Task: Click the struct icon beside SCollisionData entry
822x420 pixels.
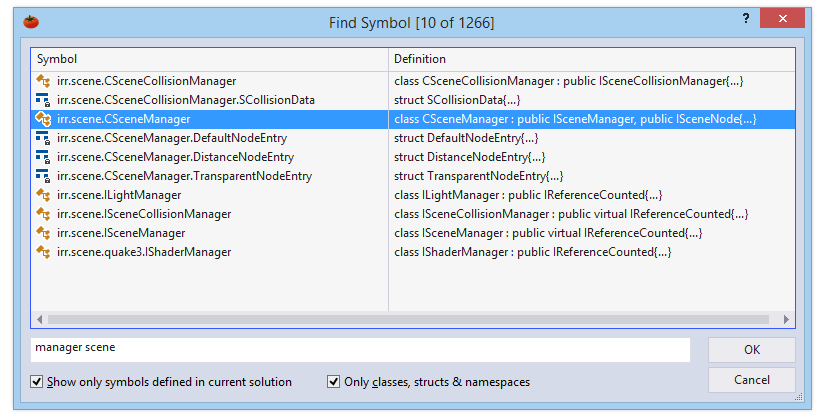Action: (43, 100)
